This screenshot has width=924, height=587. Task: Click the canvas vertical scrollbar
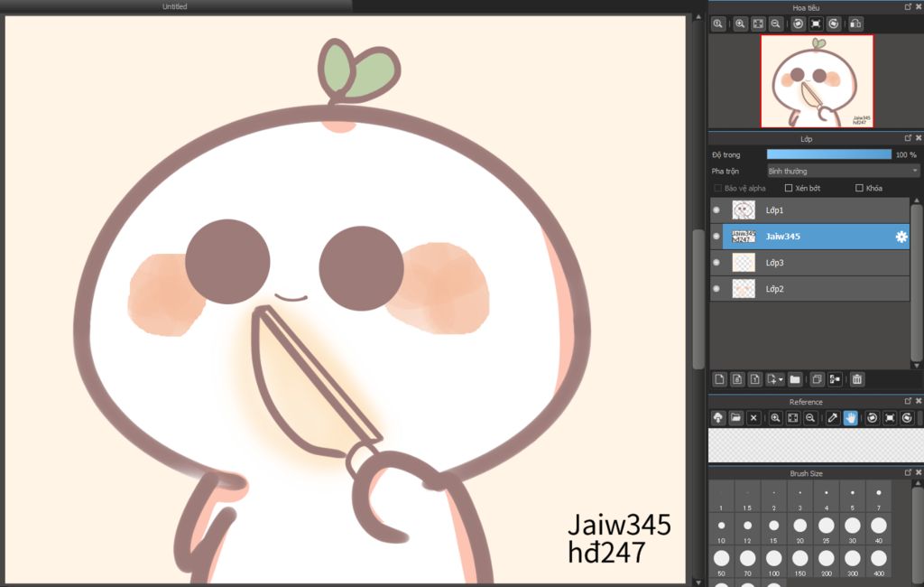pos(698,299)
